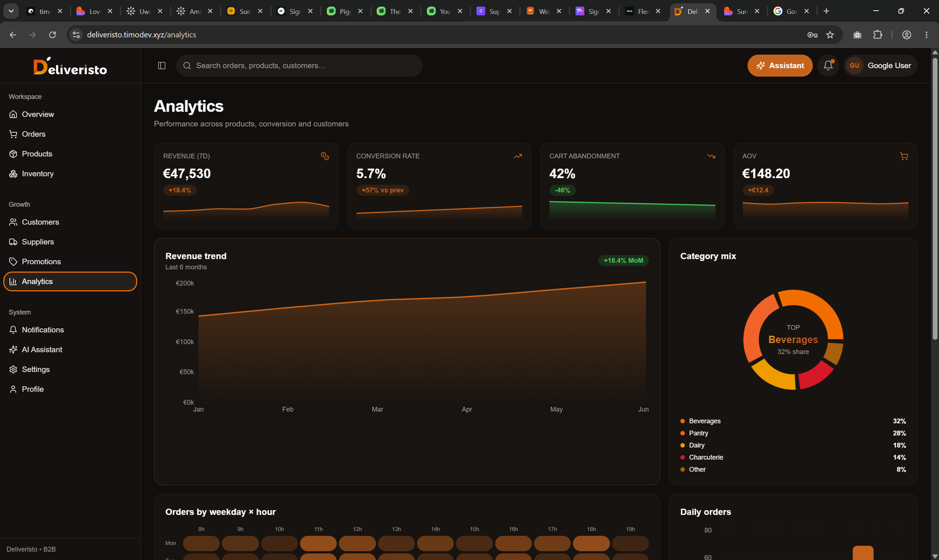Click the coins icon on Revenue card

[x=325, y=156]
